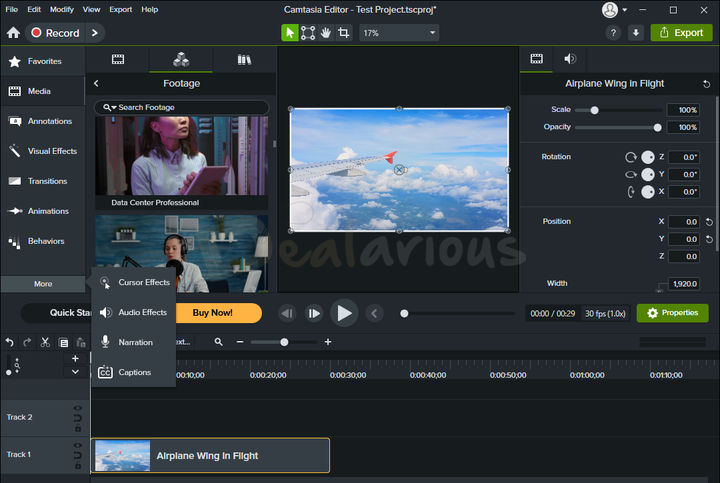Add a new track with plus

click(x=75, y=358)
